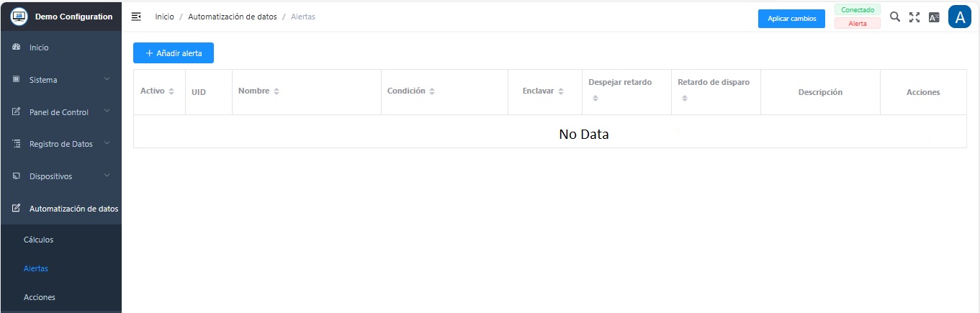Open the search magnifier icon
Viewport: 980px width, 313px height.
coord(895,17)
